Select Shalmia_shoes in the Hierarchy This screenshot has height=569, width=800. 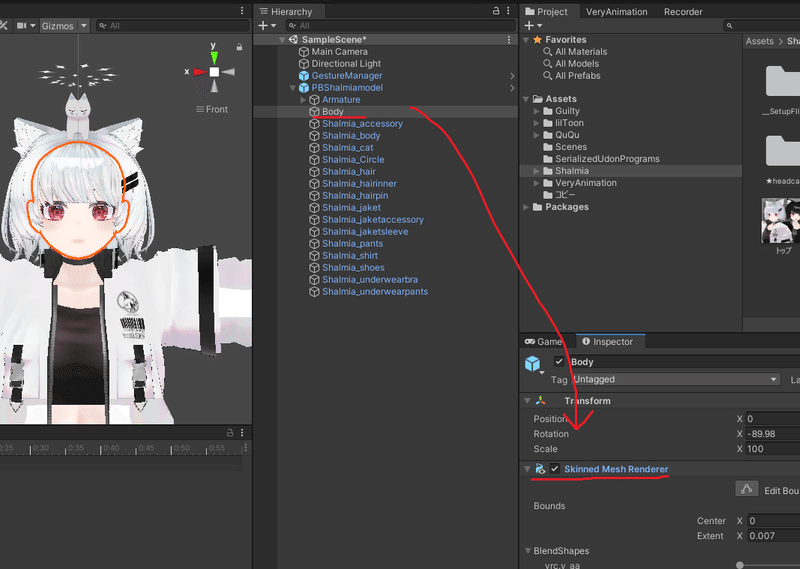pyautogui.click(x=353, y=267)
